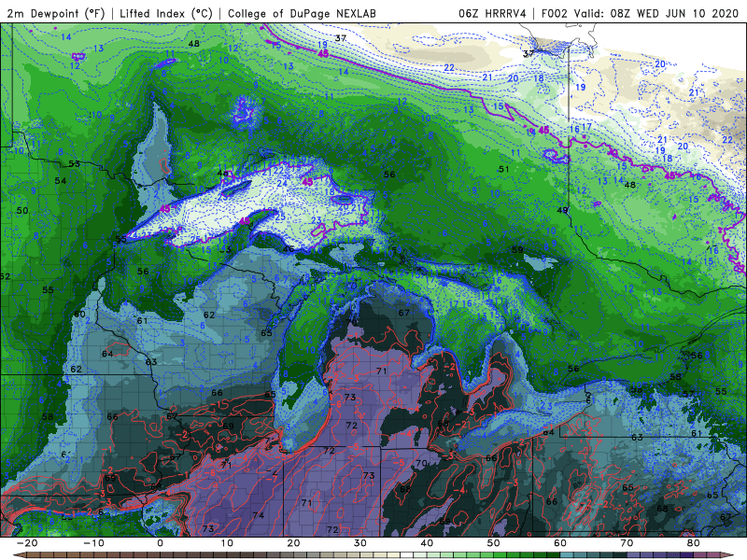Click the black '57' dewpoint value on map
Viewport: 747px width, 560px height.
[x=688, y=393]
